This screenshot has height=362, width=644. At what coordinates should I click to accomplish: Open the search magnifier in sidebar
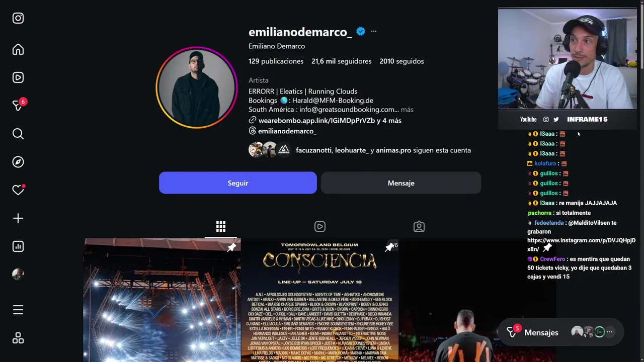tap(18, 134)
